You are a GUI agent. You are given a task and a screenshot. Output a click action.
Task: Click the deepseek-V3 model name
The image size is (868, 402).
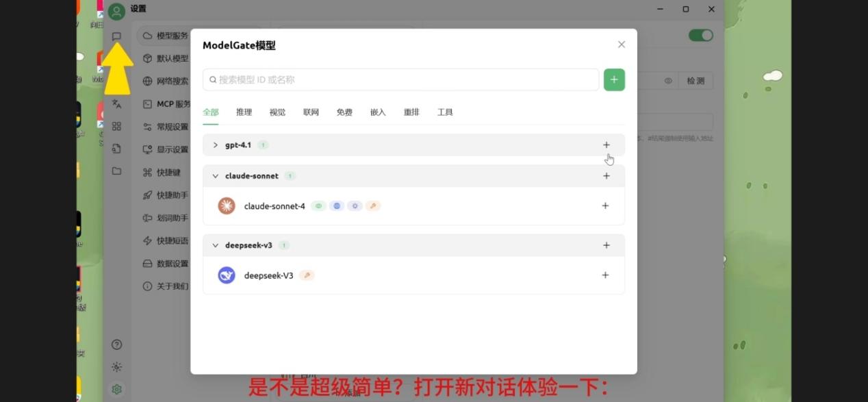(269, 275)
